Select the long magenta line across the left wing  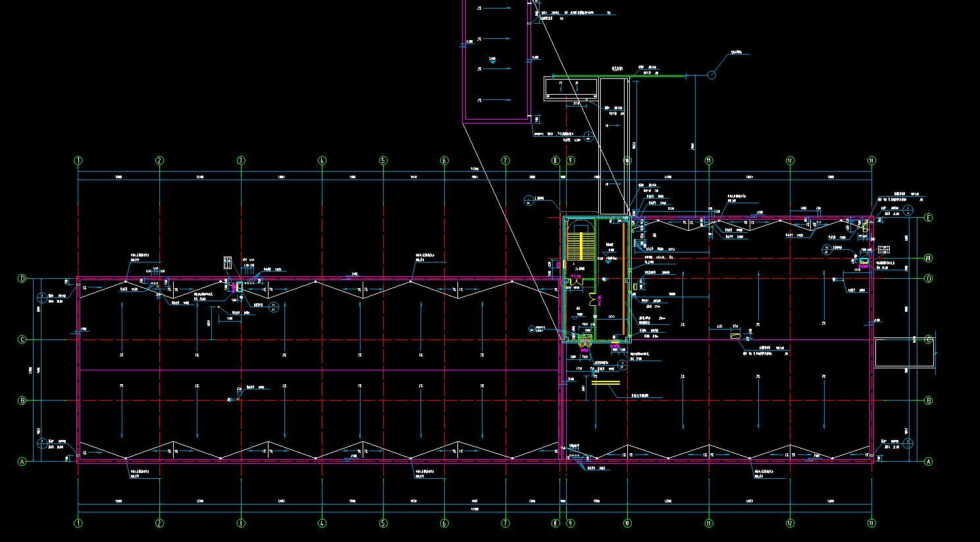(316, 370)
